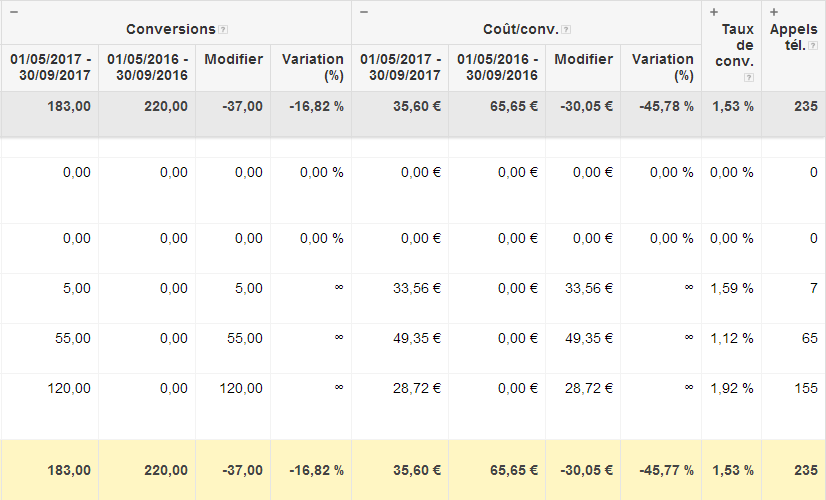
Task: Open the Conversions column help icon
Action: pos(223,30)
